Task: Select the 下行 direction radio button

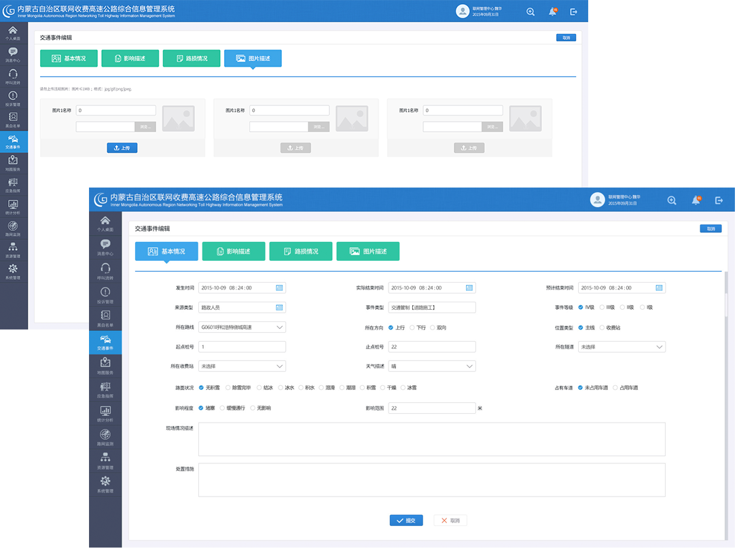Action: 412,328
